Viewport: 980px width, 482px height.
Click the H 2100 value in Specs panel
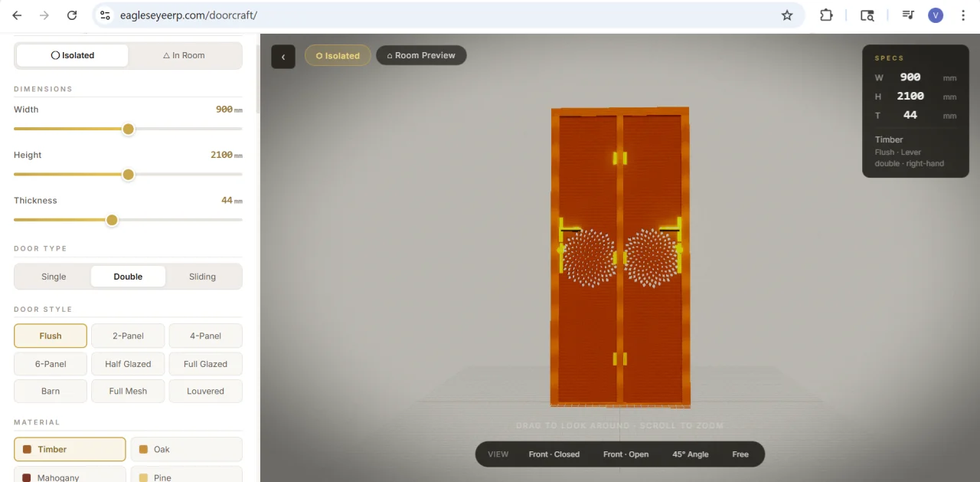tap(910, 96)
